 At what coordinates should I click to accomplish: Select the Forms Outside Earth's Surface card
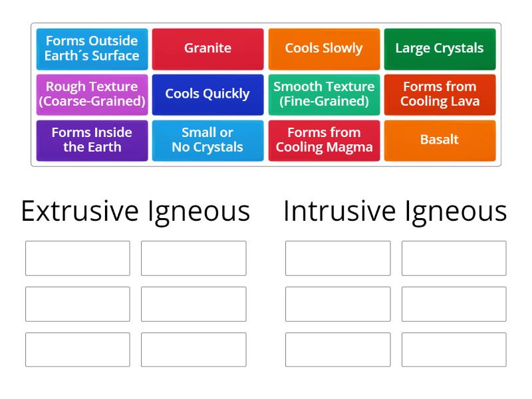pos(91,48)
